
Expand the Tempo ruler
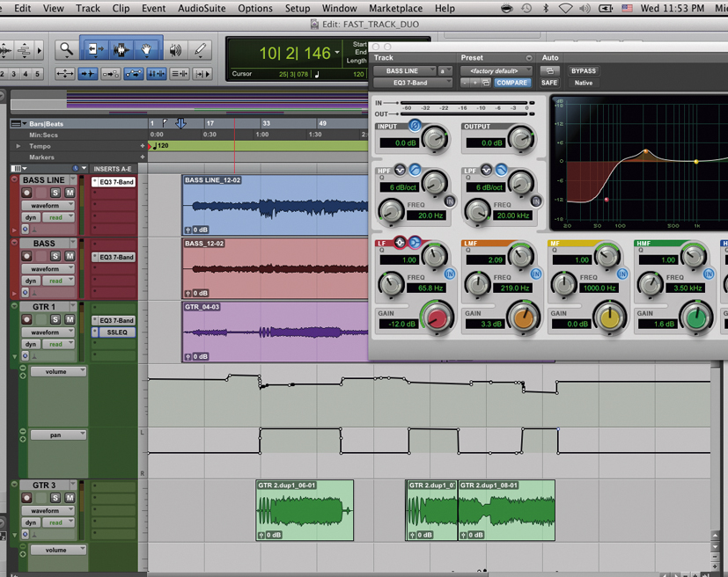coord(18,146)
